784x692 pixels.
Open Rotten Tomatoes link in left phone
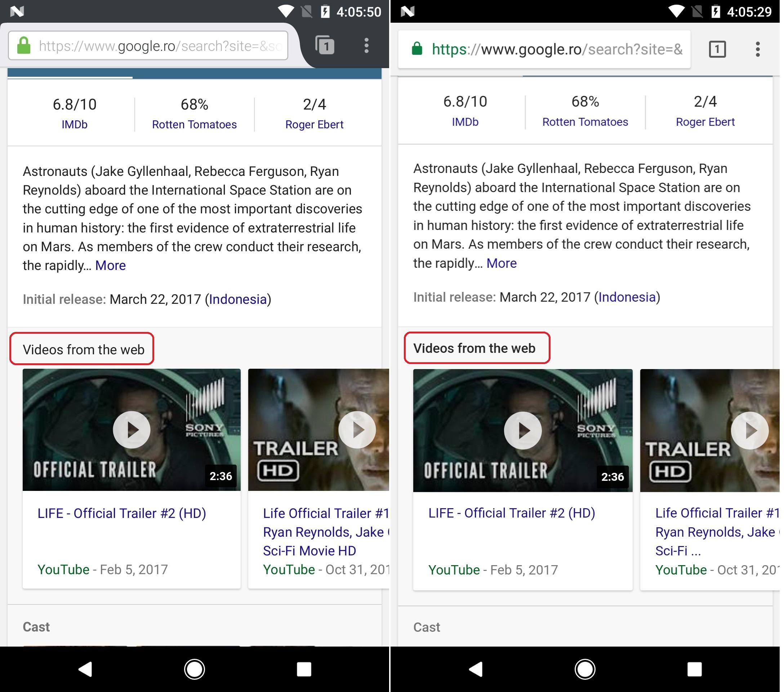coord(194,125)
